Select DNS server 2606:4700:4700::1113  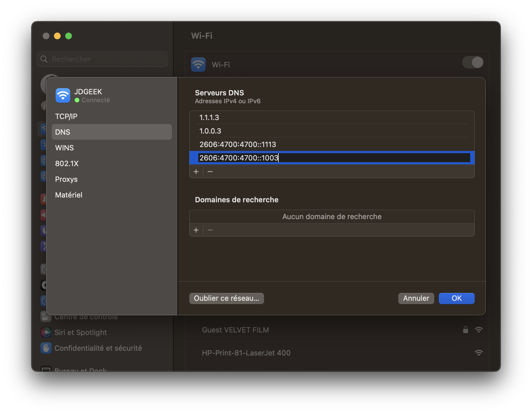332,144
